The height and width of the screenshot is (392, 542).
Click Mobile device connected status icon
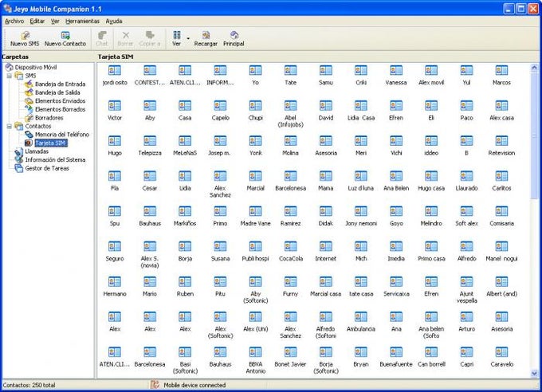click(155, 385)
